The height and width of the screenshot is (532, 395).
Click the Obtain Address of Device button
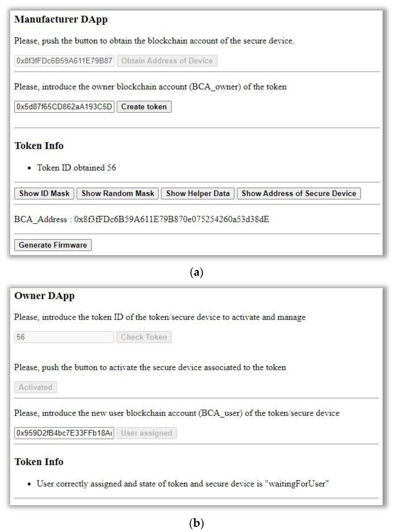[x=167, y=61]
